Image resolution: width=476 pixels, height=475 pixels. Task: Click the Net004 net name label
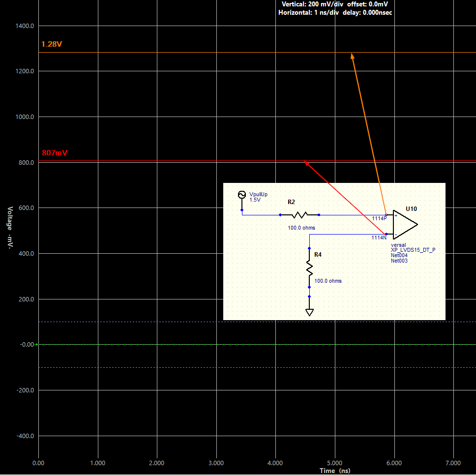[x=398, y=255]
